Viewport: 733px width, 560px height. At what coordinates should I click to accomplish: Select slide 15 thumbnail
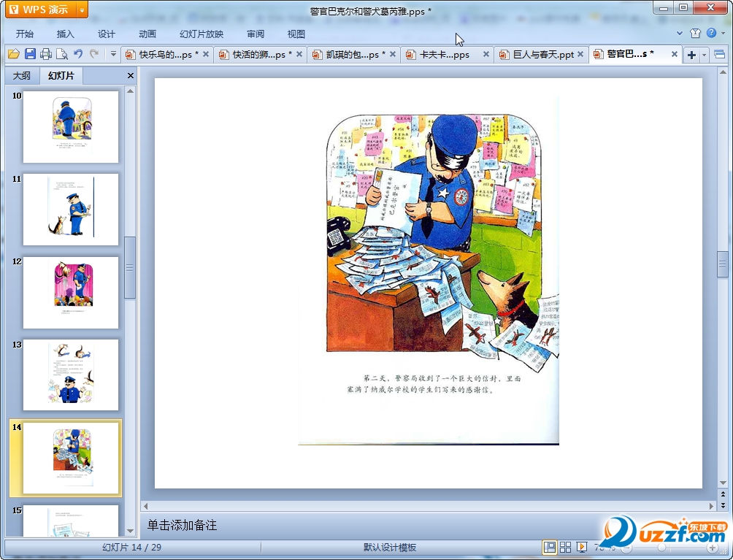(71, 521)
